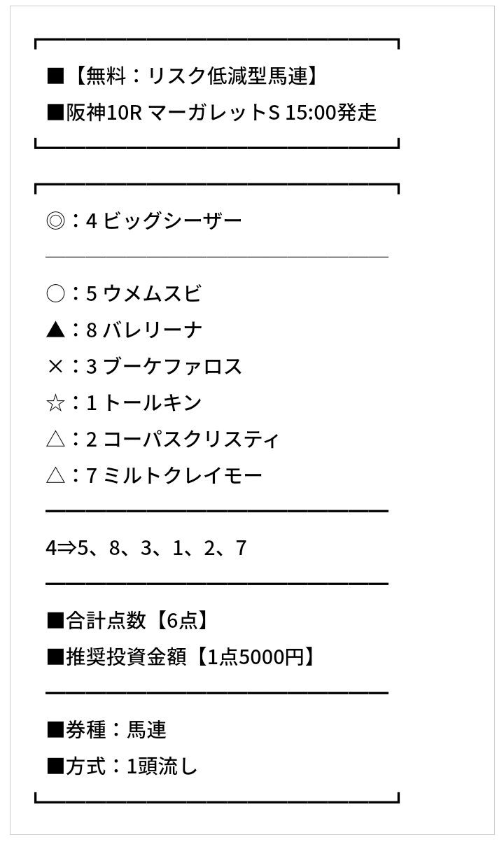Click the 合計点数【6点】 line
This screenshot has height=842, width=504.
click(x=127, y=621)
